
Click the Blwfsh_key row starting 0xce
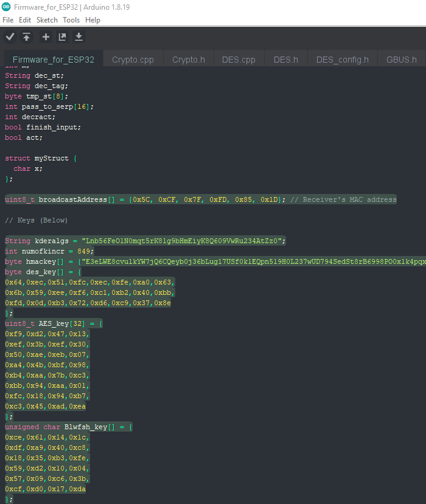click(x=47, y=437)
